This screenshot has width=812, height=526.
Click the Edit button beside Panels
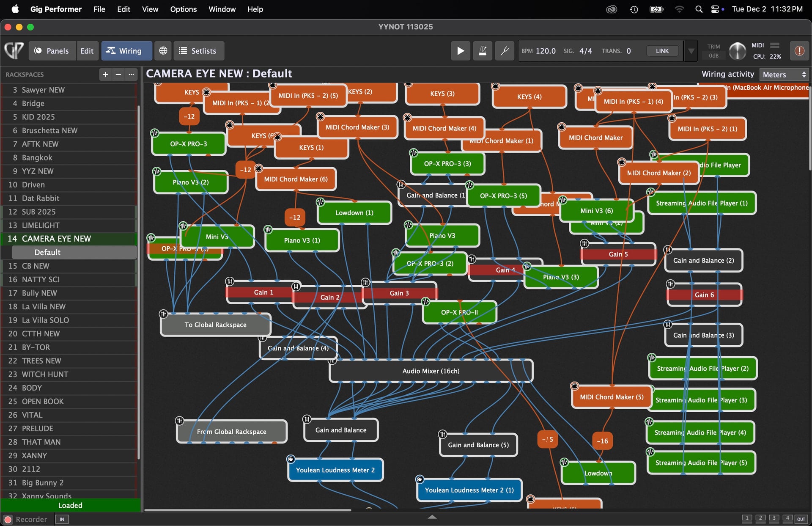87,51
